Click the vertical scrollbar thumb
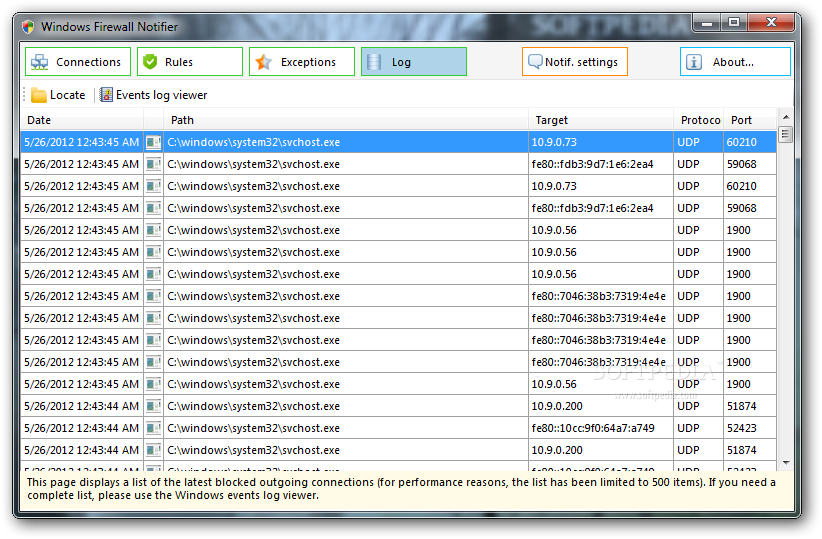This screenshot has height=539, width=822. click(785, 135)
